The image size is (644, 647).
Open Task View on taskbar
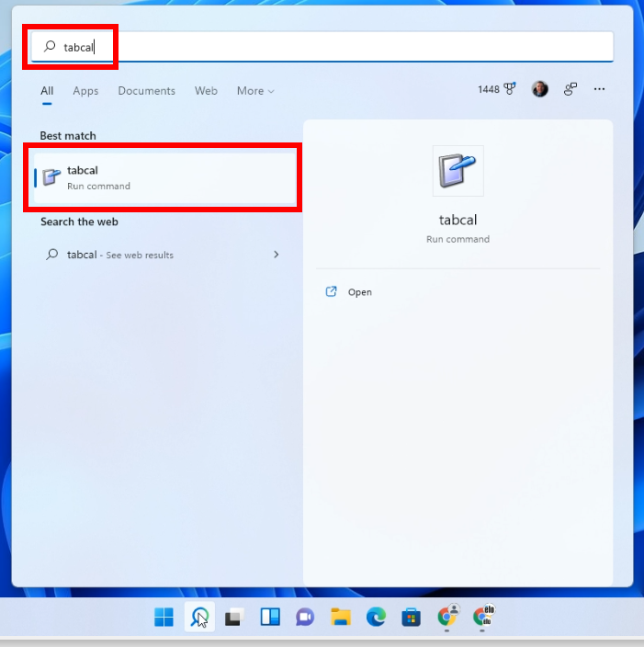coord(234,617)
